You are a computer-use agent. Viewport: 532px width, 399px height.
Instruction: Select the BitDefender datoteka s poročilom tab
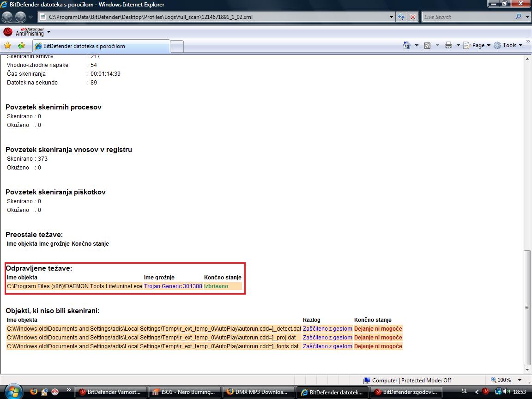101,46
